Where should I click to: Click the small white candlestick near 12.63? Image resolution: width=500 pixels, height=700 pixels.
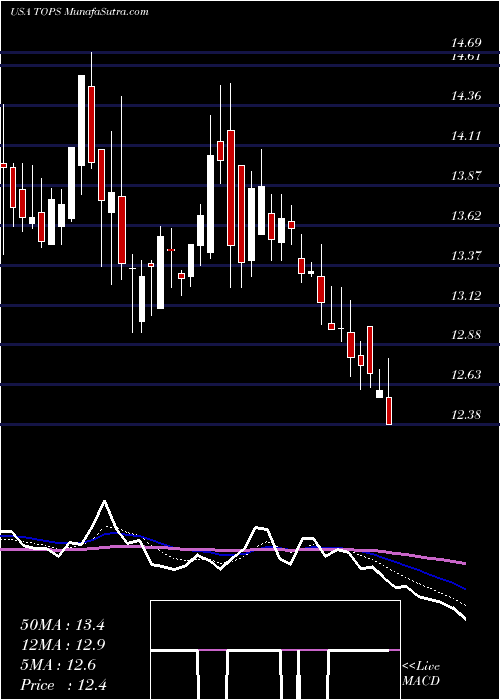tap(379, 394)
